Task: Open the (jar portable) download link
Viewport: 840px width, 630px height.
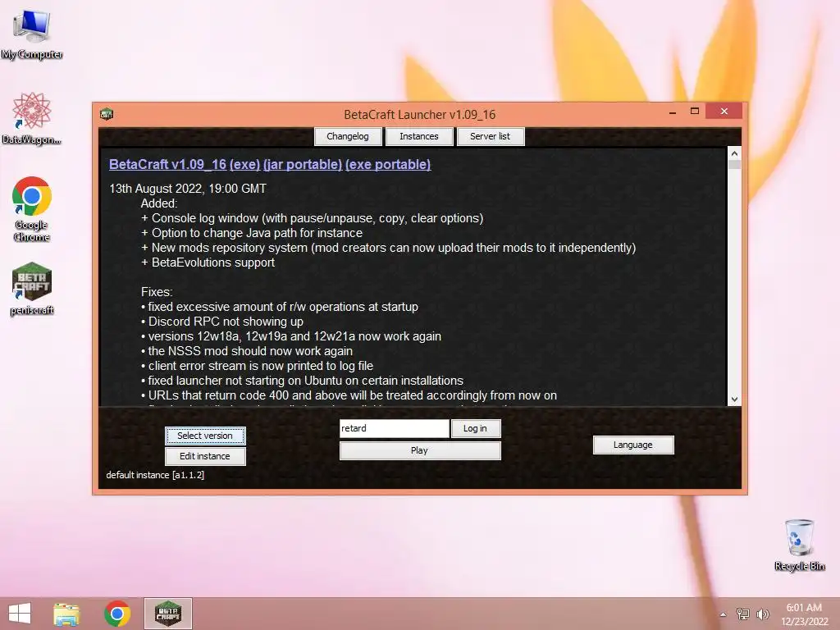Action: [303, 164]
